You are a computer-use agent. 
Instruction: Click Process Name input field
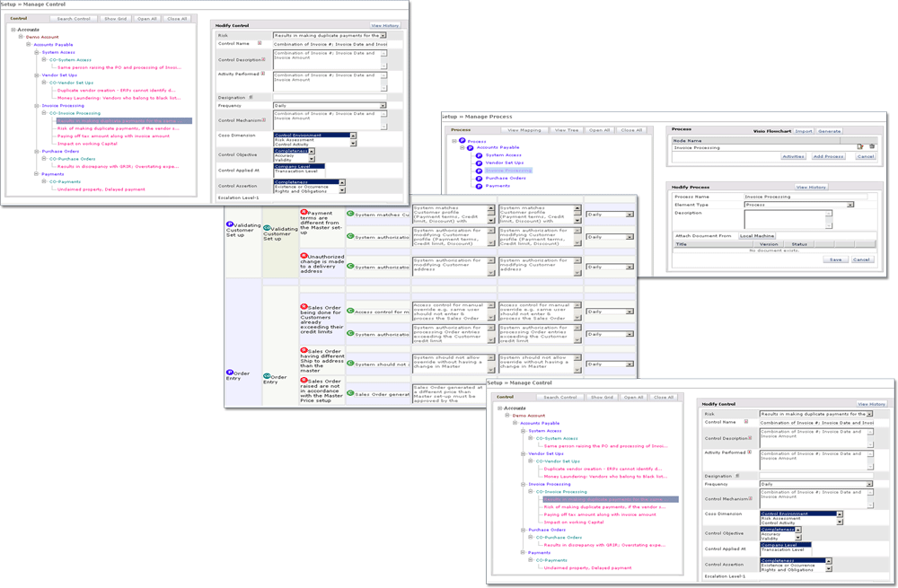pos(806,196)
